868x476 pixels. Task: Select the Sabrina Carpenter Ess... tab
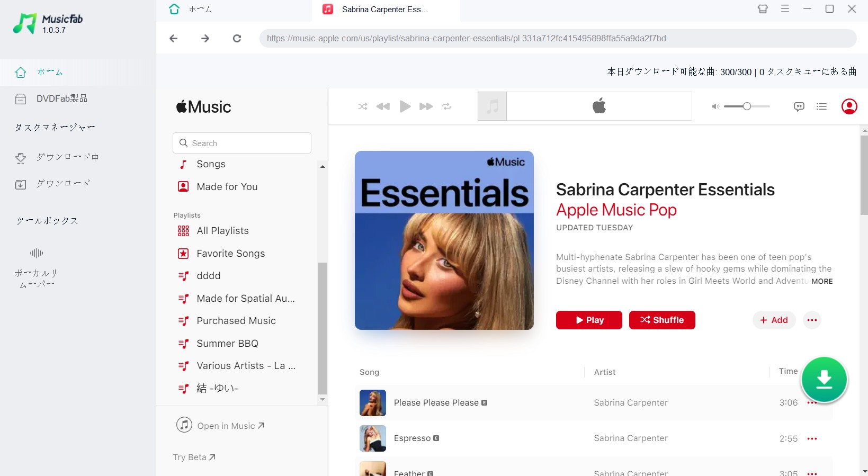tap(386, 10)
